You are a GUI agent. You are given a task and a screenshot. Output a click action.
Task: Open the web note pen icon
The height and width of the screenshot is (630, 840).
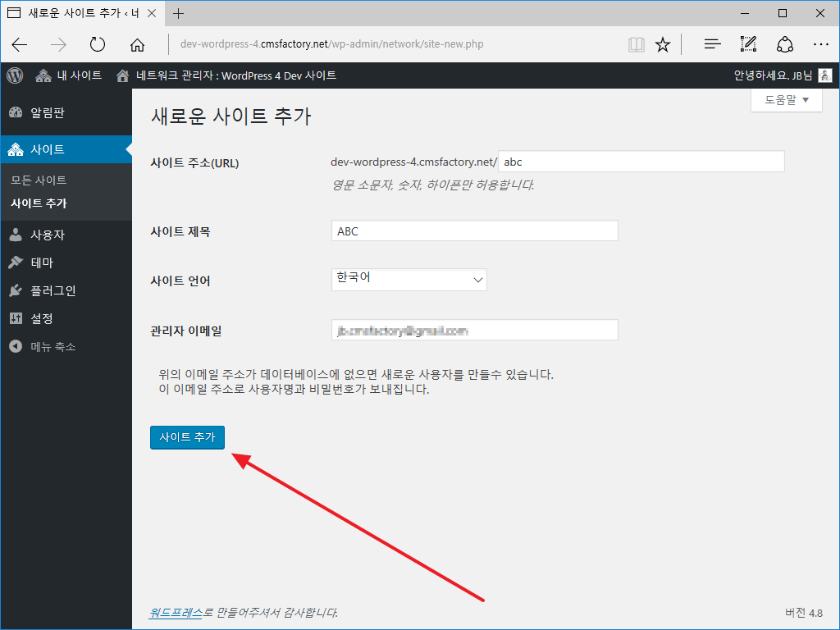(748, 44)
